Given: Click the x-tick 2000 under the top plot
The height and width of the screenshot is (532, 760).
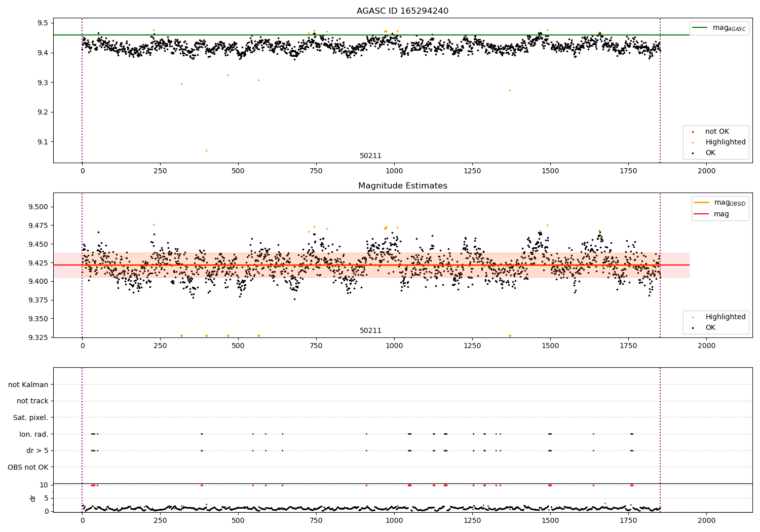Looking at the screenshot, I should click(706, 171).
